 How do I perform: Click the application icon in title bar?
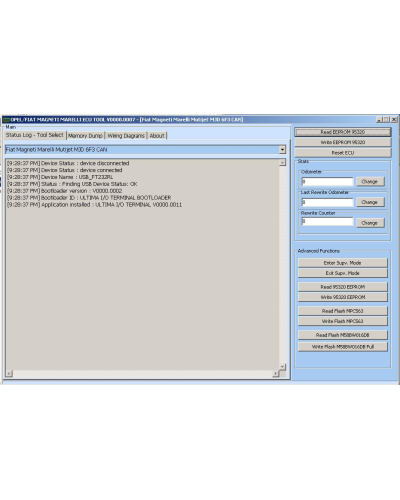(x=6, y=120)
